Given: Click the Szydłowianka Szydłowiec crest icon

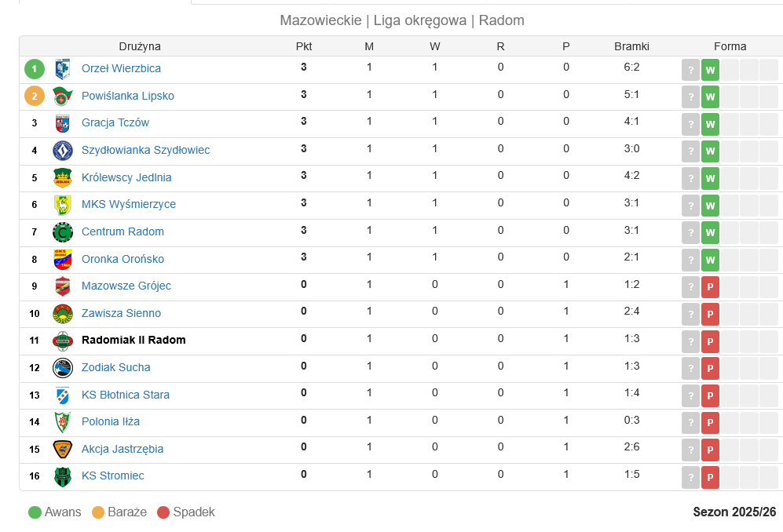Looking at the screenshot, I should [x=63, y=151].
